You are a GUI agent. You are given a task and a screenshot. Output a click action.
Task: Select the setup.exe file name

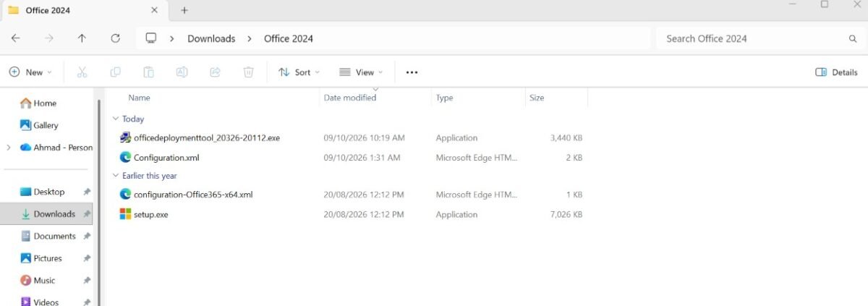(x=150, y=214)
